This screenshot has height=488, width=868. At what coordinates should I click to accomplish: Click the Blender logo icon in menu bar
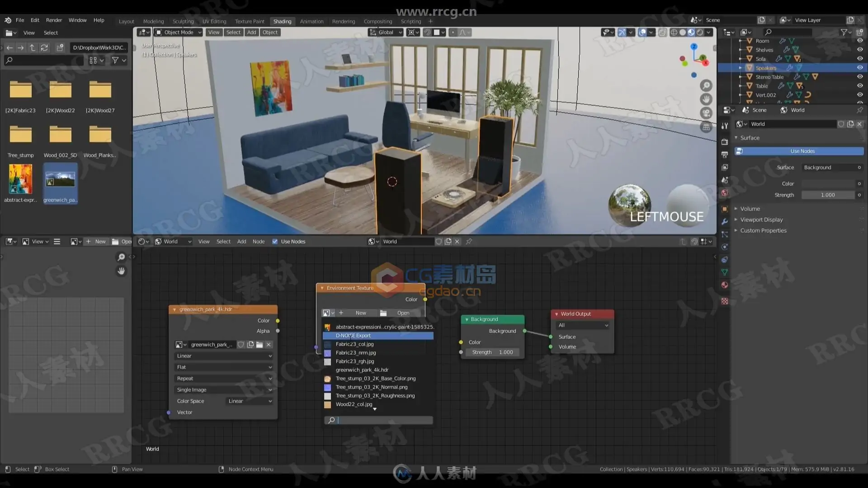pyautogui.click(x=8, y=20)
